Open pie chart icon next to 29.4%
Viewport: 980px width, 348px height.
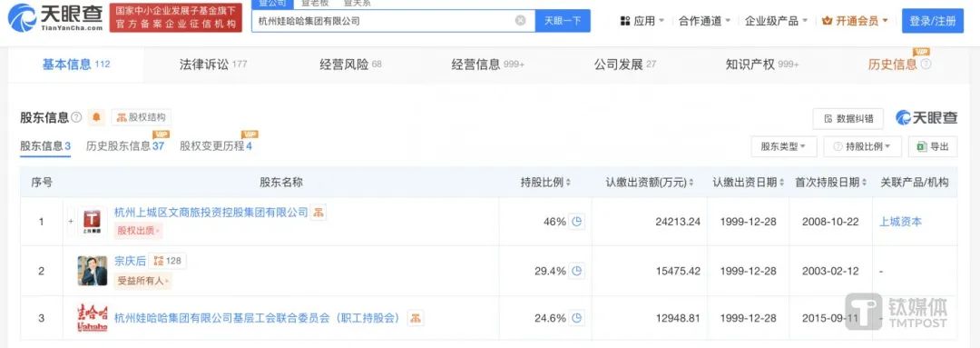pyautogui.click(x=577, y=271)
